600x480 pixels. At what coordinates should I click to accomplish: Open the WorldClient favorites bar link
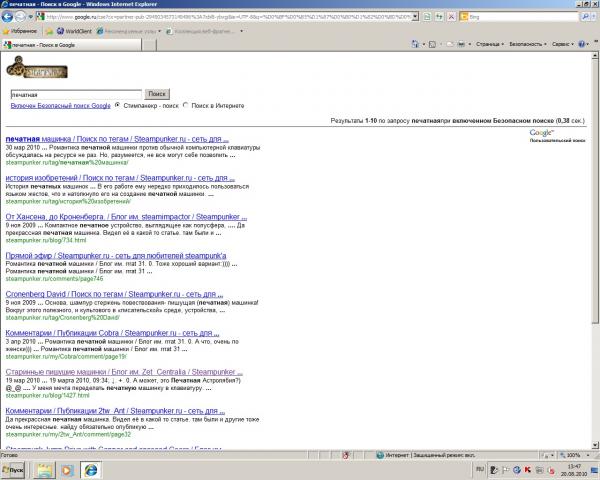74,31
